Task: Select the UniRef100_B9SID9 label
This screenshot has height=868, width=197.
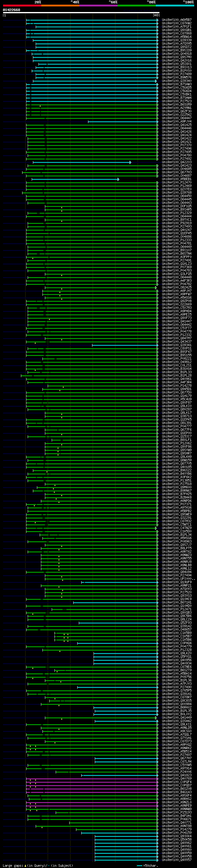Action: click(x=176, y=50)
